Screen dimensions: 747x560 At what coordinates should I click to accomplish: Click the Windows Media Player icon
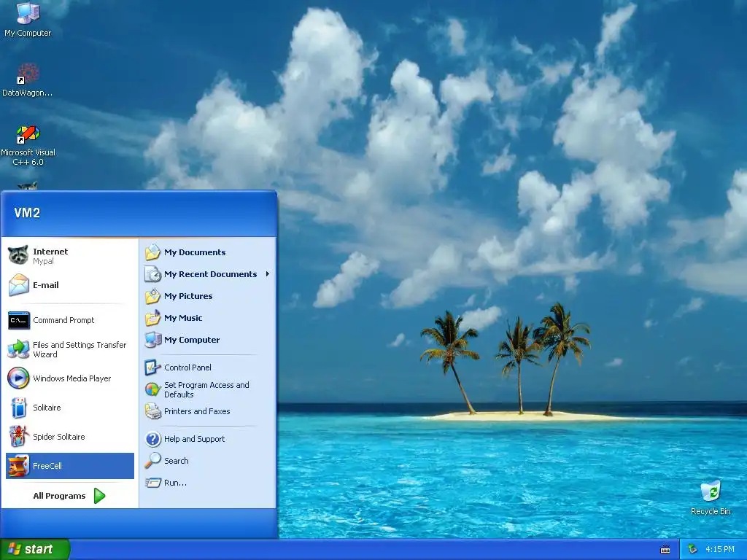(x=18, y=378)
